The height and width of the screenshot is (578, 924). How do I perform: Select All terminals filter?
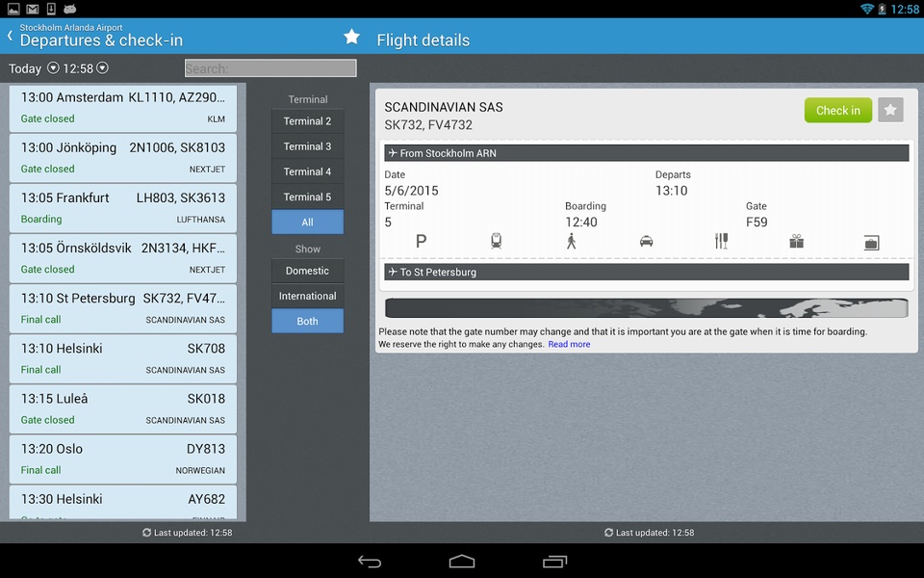tap(308, 223)
